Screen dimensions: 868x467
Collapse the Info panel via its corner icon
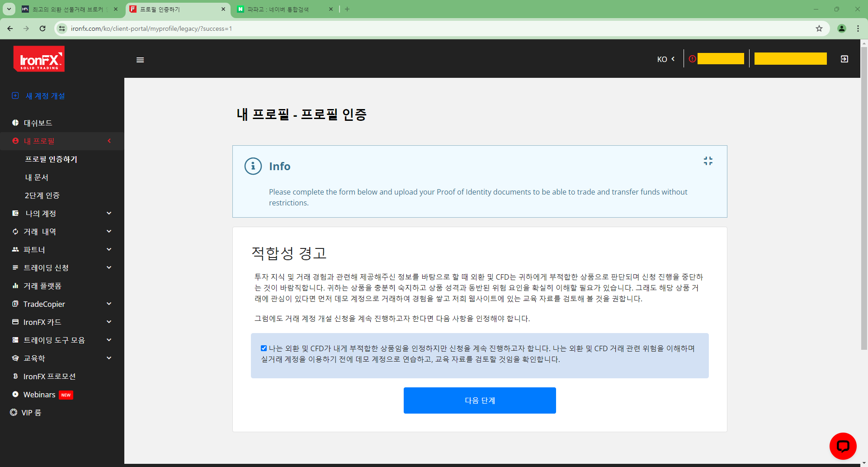coord(708,161)
